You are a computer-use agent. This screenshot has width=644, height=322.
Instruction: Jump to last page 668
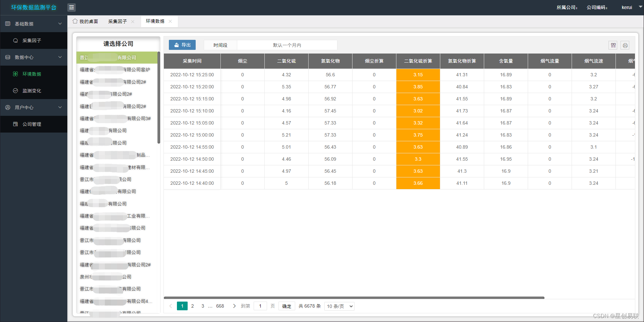click(220, 306)
